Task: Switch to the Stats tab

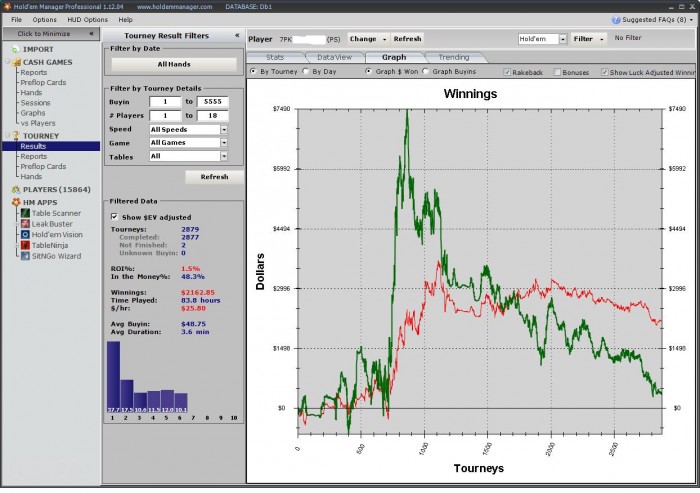Action: 275,57
